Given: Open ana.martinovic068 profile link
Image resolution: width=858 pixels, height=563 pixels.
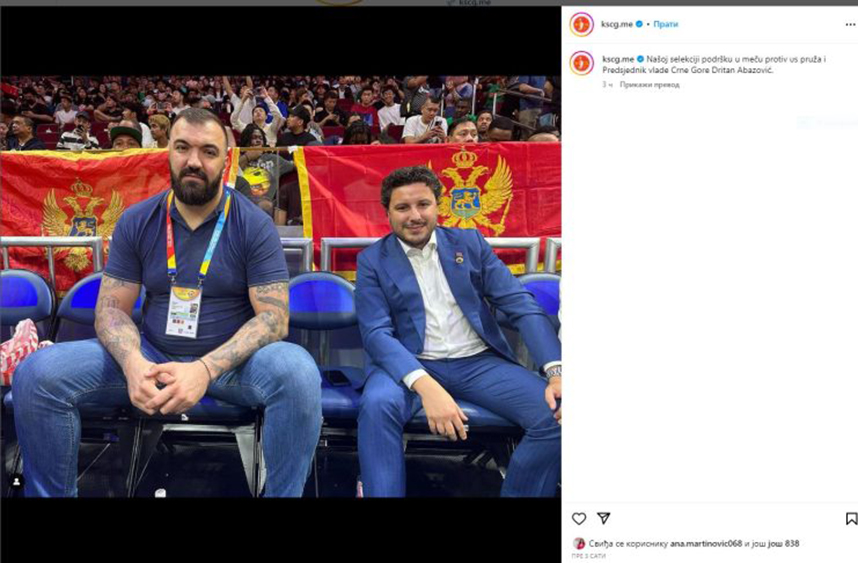Looking at the screenshot, I should (x=706, y=543).
